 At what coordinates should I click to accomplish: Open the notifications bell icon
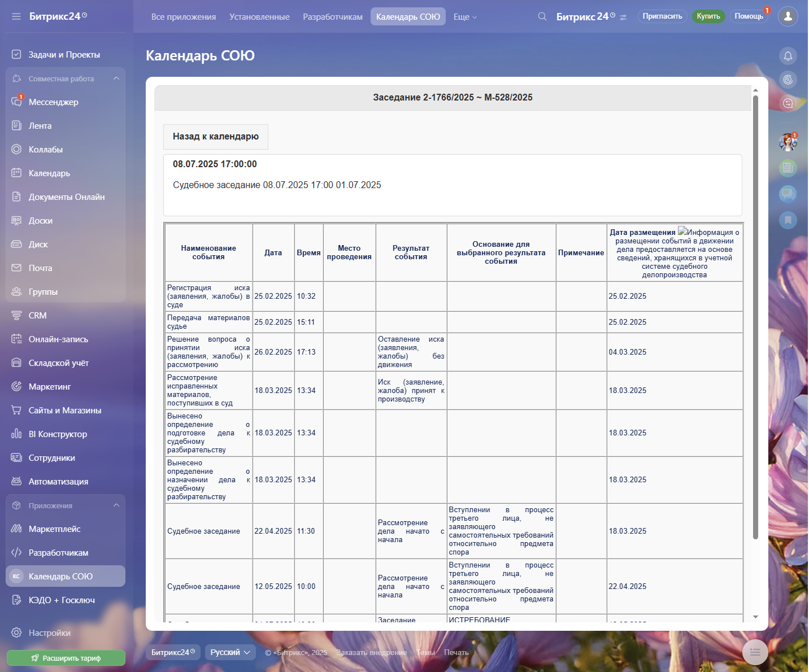click(x=788, y=56)
